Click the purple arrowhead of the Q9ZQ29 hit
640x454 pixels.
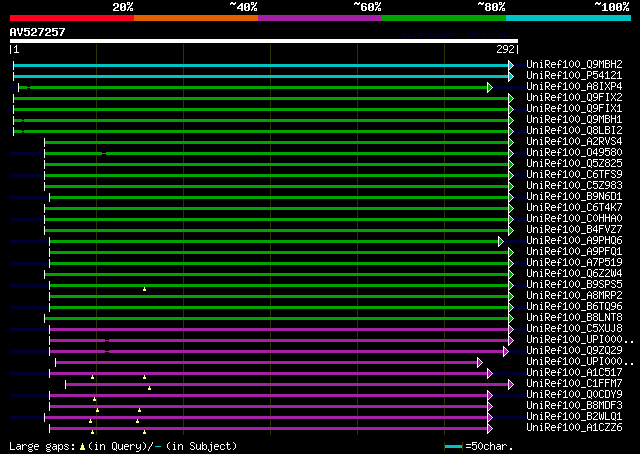click(x=506, y=352)
